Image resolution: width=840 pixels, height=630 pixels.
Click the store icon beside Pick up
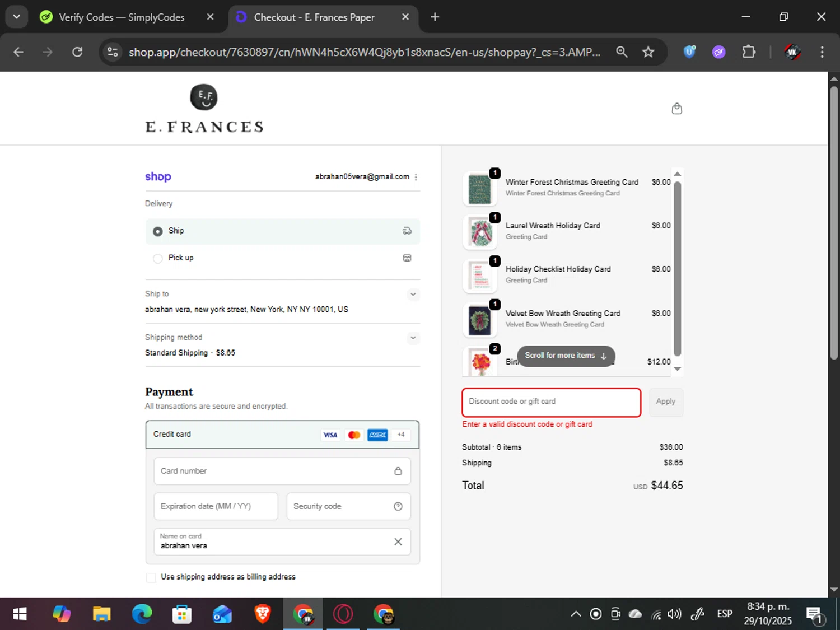click(407, 258)
